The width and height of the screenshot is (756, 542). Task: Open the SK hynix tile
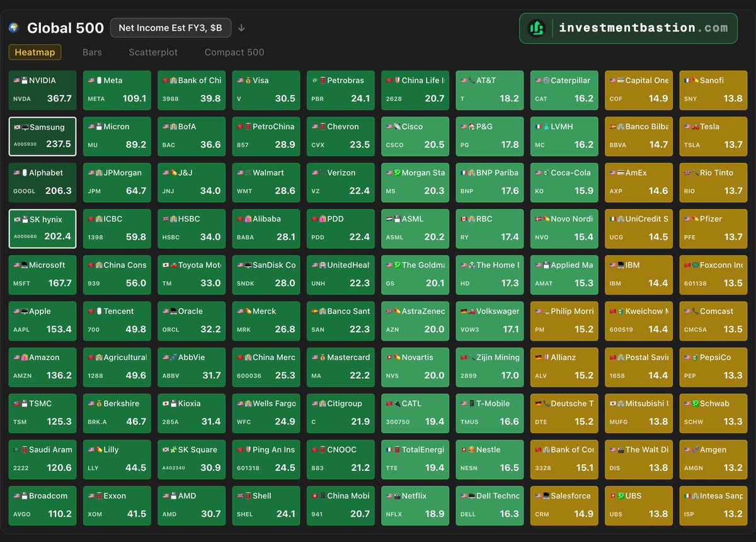[42, 229]
